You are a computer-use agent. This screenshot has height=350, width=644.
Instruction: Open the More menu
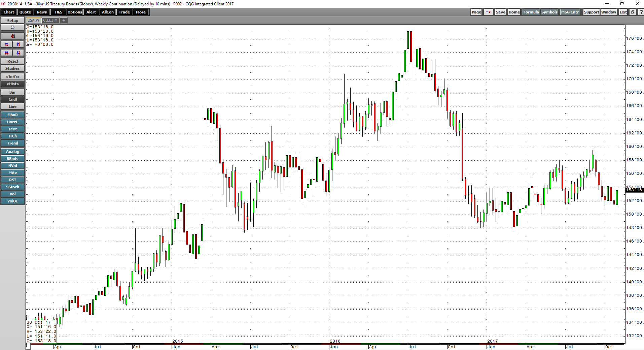141,12
